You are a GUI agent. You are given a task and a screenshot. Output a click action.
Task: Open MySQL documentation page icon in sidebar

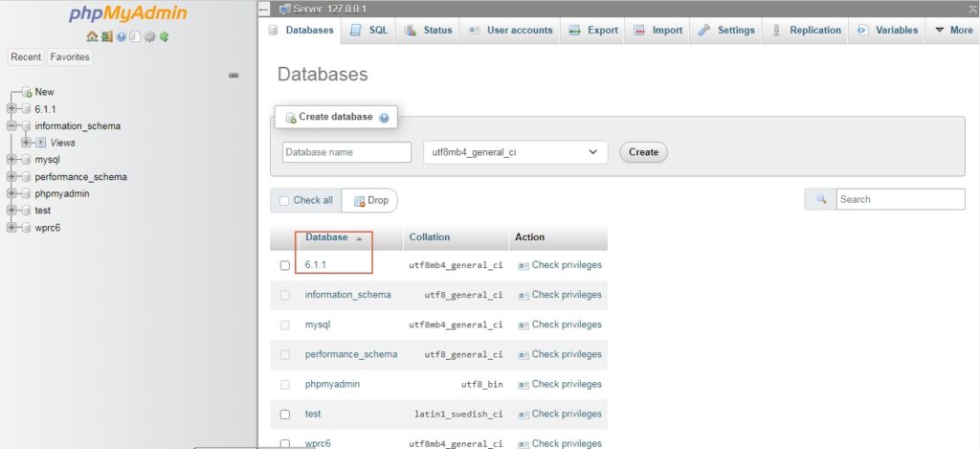click(x=134, y=37)
